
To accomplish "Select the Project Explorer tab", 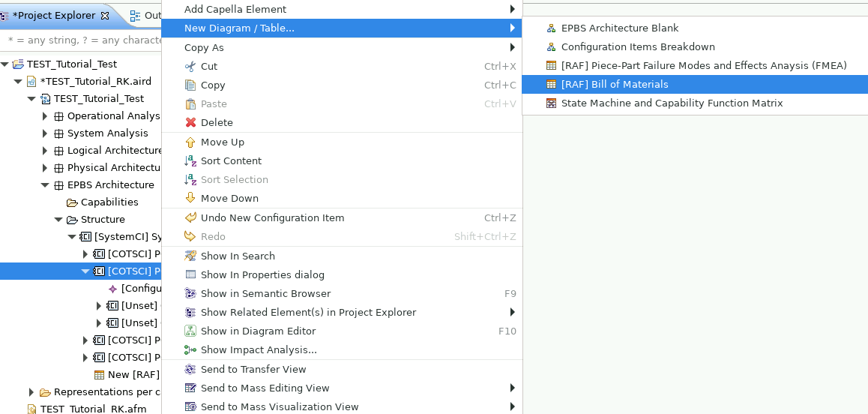I will coord(54,16).
